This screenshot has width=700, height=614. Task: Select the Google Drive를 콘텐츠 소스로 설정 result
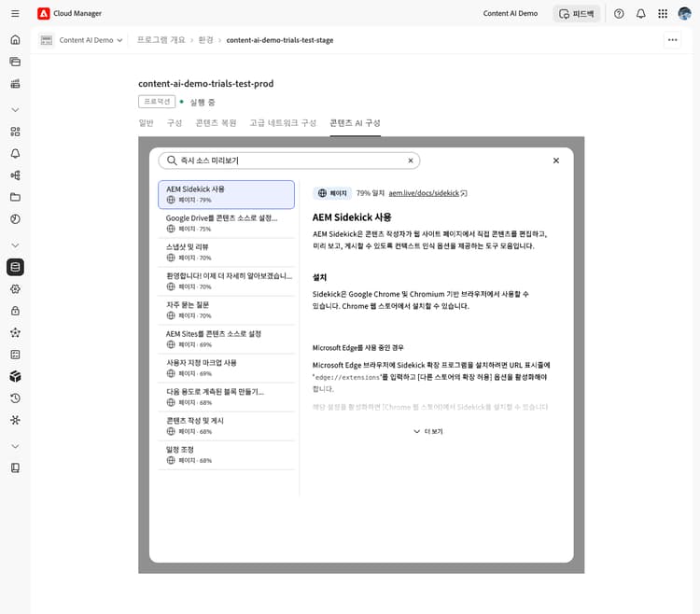coord(226,223)
